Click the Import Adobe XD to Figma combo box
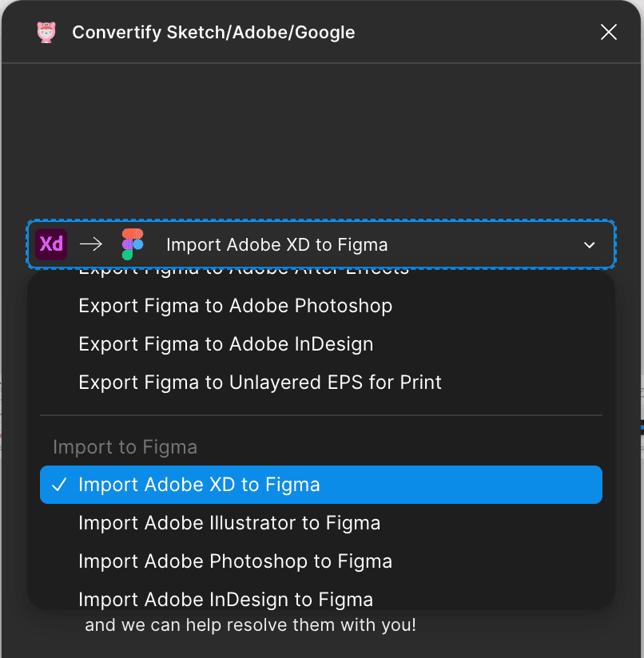The height and width of the screenshot is (658, 644). point(320,244)
